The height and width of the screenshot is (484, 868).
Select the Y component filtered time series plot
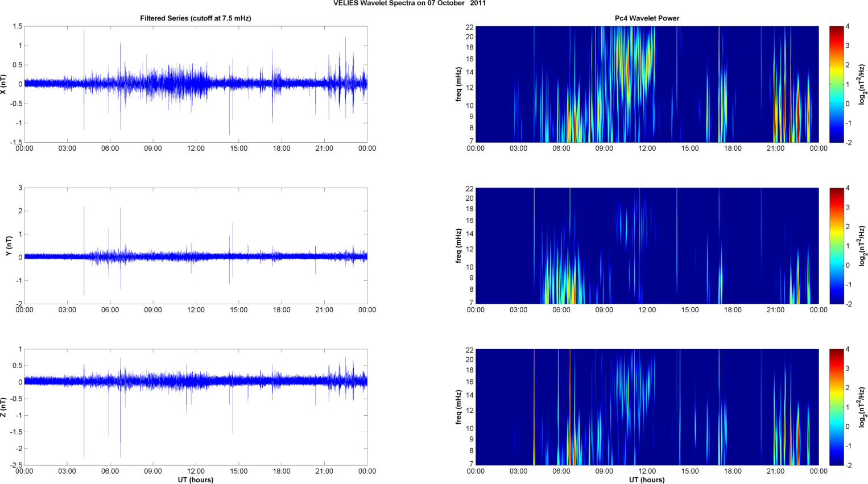click(x=196, y=246)
